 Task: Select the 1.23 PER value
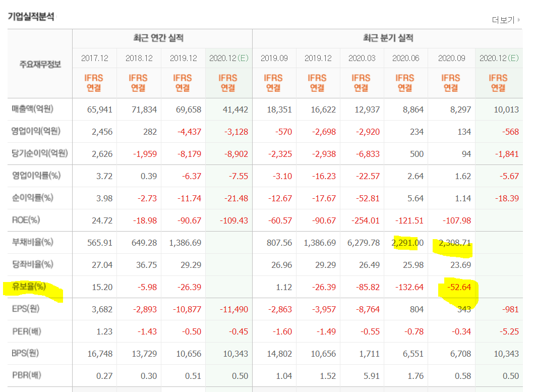click(x=104, y=331)
